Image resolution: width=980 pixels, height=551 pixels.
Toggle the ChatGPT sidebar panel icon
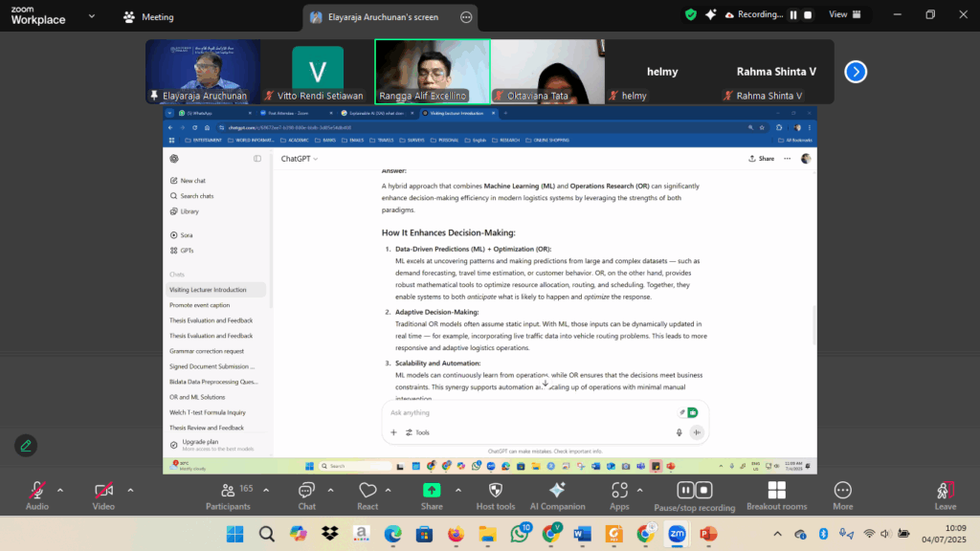click(257, 159)
